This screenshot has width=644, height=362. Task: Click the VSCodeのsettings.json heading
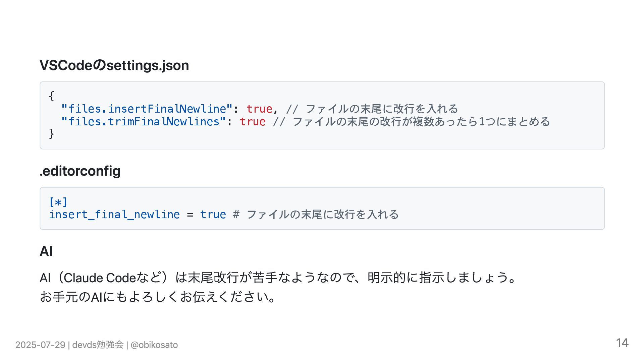[x=114, y=65]
